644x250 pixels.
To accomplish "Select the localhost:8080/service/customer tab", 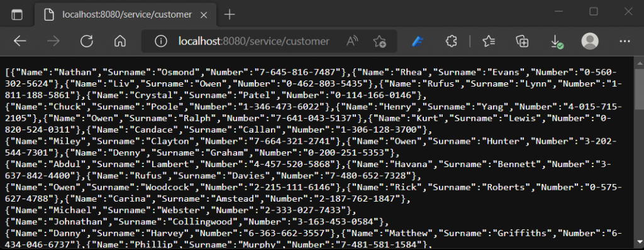I will (x=119, y=15).
